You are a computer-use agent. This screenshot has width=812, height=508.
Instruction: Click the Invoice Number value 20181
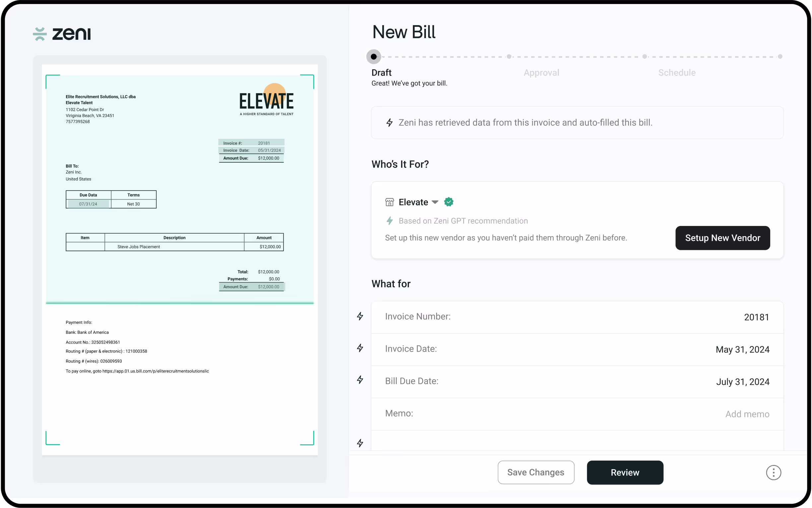[x=756, y=317]
